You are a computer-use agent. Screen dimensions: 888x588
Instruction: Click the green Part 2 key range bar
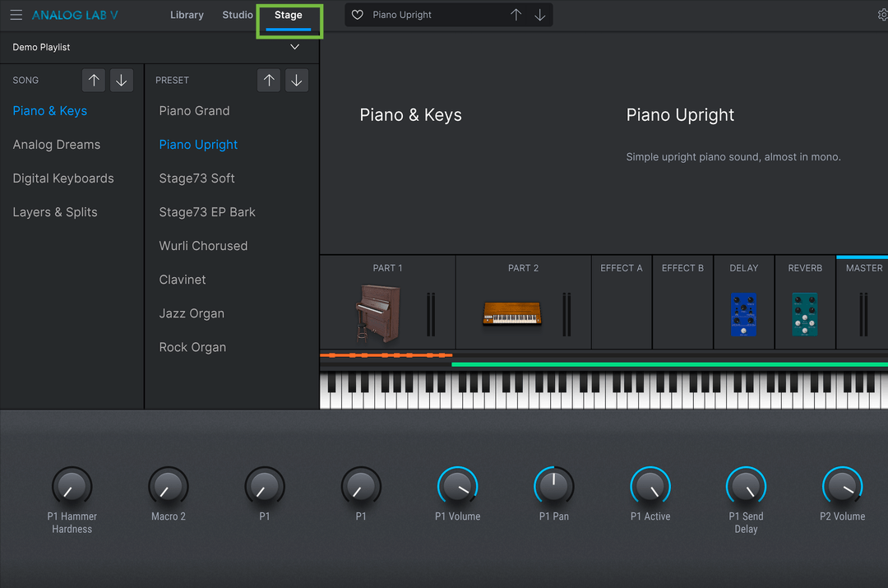(x=669, y=364)
